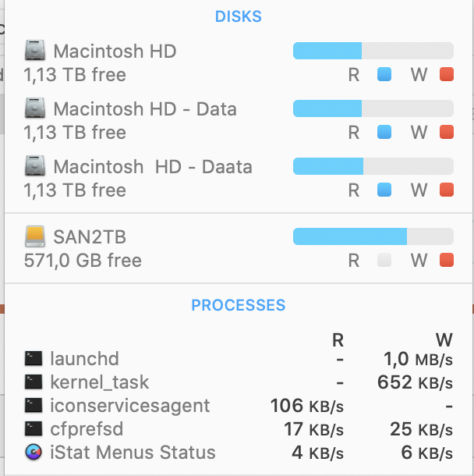Viewport: 474px width, 476px height.
Task: Click the iconservicesagent terminal icon
Action: click(34, 405)
